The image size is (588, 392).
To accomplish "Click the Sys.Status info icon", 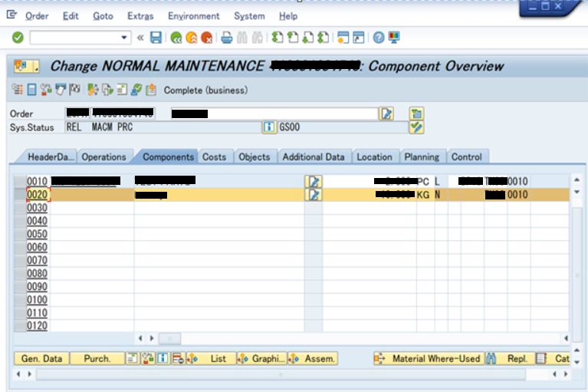I will pos(269,127).
